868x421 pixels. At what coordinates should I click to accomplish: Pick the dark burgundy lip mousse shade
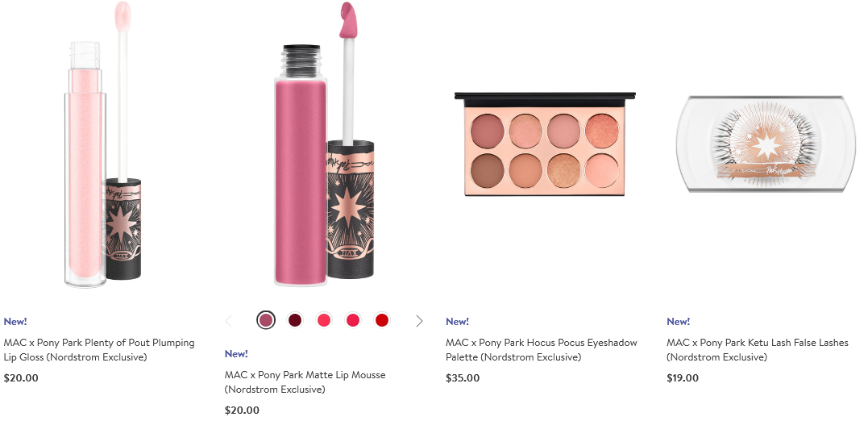coord(295,320)
